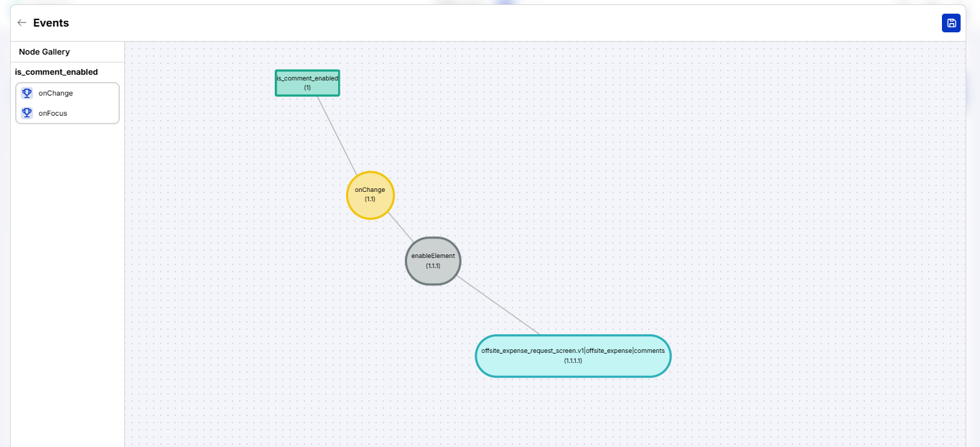Click empty dotted canvas area to deselect
The width and height of the screenshot is (980, 447).
(x=718, y=180)
